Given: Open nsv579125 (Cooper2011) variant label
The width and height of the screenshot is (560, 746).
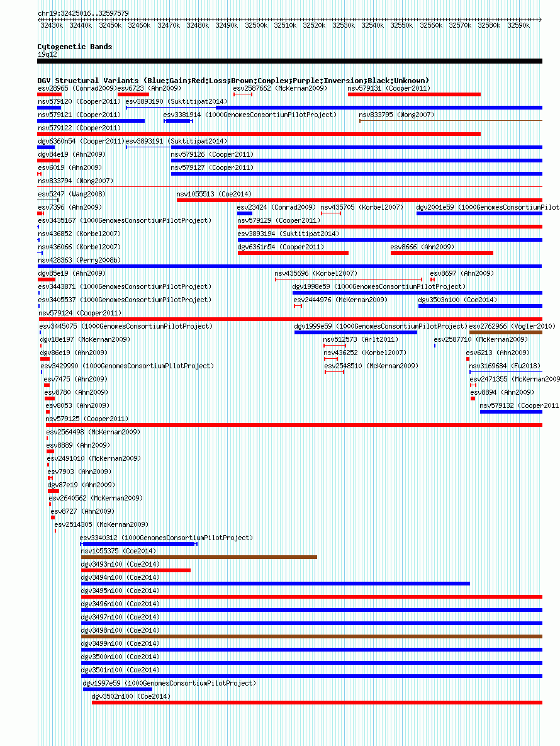Looking at the screenshot, I should 87,419.
